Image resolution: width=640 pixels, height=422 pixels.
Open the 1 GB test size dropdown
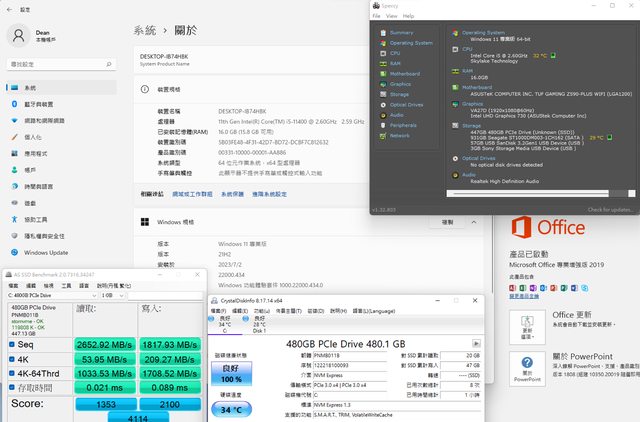coord(112,296)
